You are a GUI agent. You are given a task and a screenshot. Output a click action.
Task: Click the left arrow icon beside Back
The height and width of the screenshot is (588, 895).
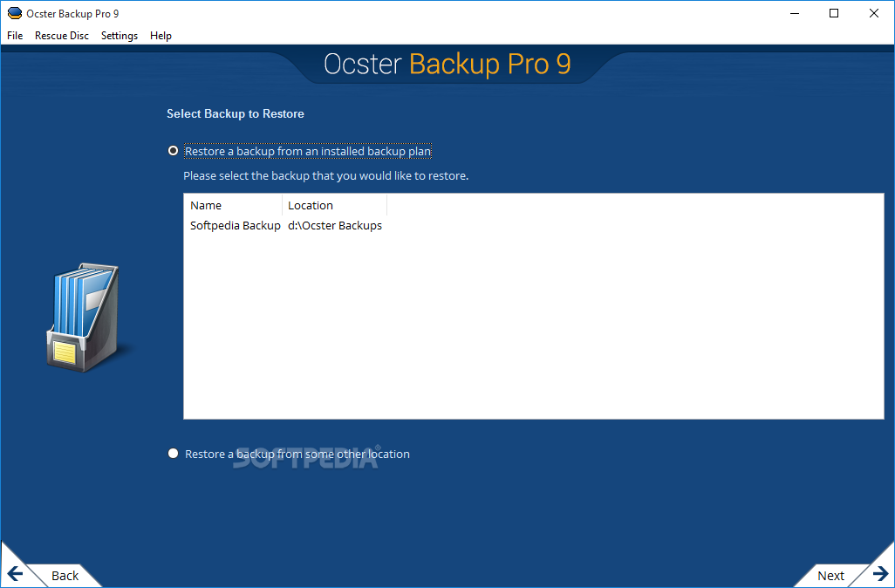pyautogui.click(x=16, y=573)
